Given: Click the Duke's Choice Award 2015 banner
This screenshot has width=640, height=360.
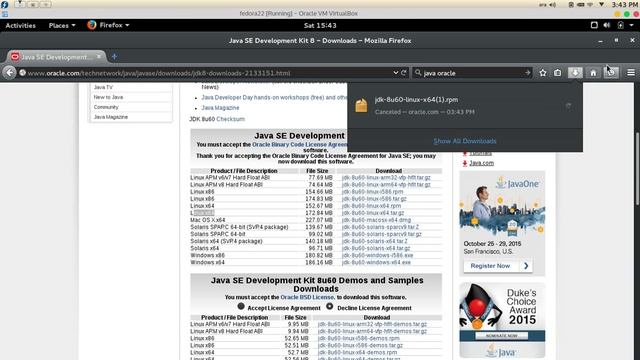Looking at the screenshot, I should pyautogui.click(x=502, y=320).
